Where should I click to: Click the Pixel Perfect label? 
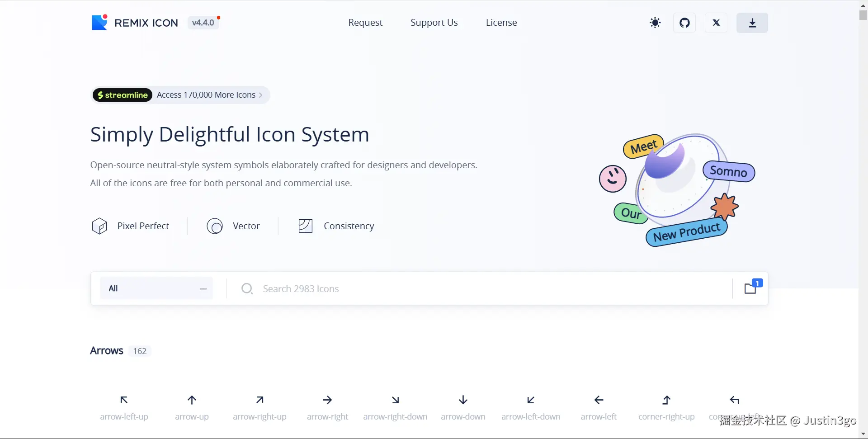[x=143, y=226]
